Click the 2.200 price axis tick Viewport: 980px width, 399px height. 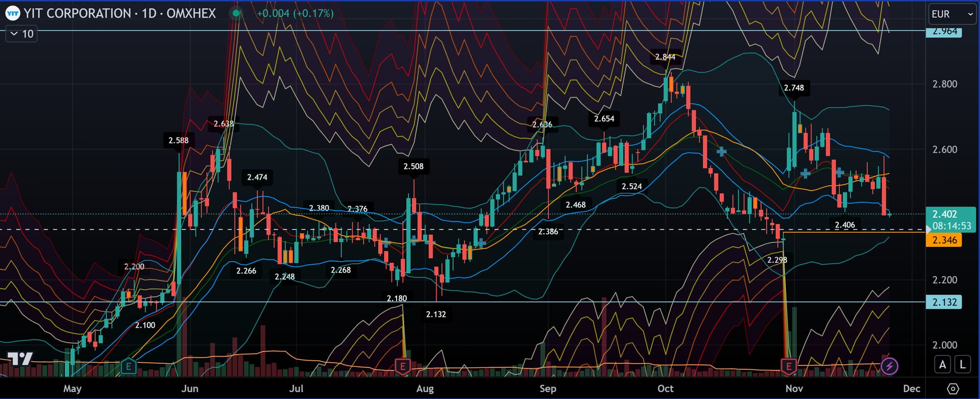coord(945,280)
